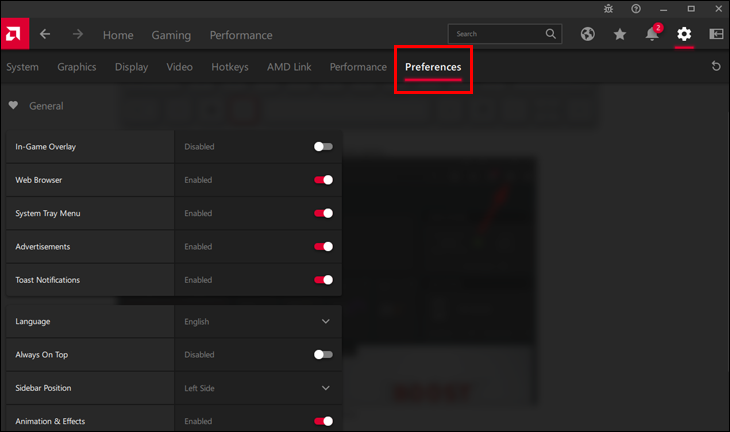Turn off System Tray Menu toggle

pos(323,213)
